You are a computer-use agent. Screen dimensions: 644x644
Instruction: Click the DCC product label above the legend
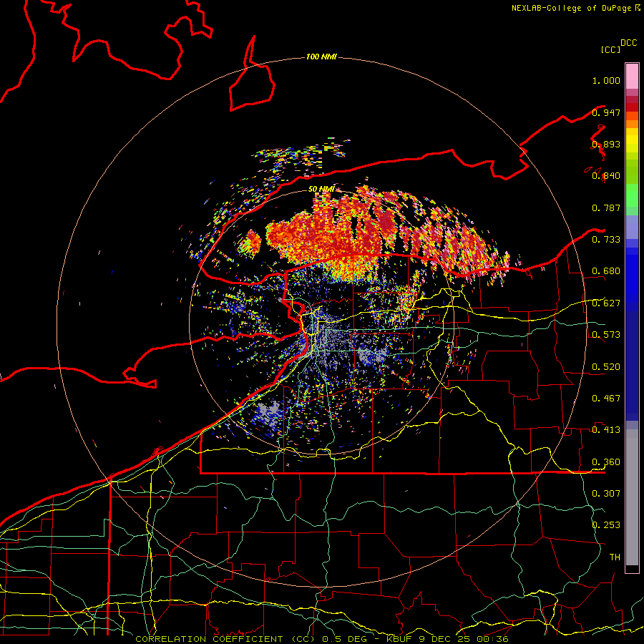coord(629,43)
